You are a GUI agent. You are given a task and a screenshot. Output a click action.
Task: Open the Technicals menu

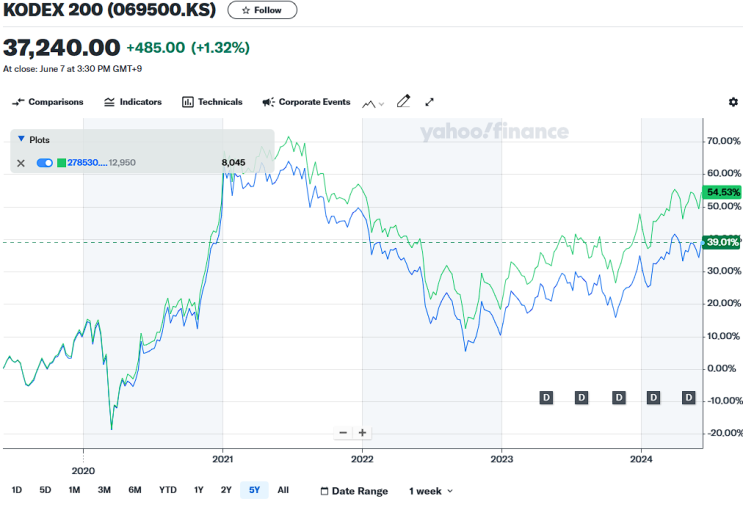pos(212,102)
